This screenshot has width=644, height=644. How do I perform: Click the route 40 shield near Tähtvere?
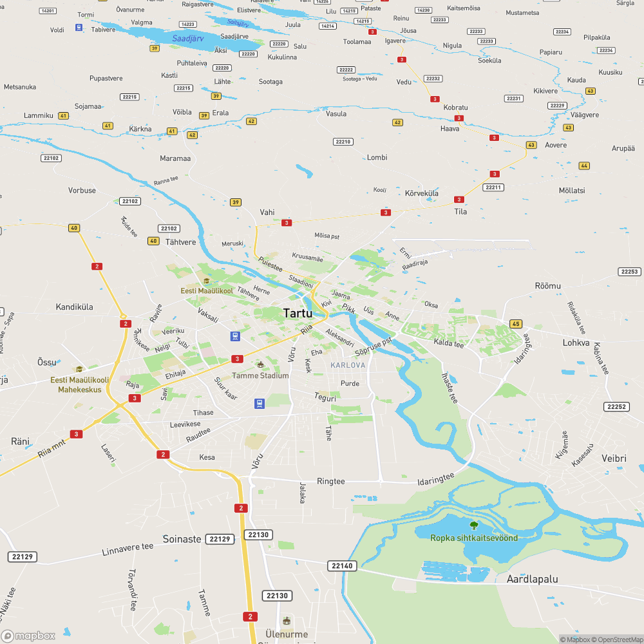tap(153, 241)
